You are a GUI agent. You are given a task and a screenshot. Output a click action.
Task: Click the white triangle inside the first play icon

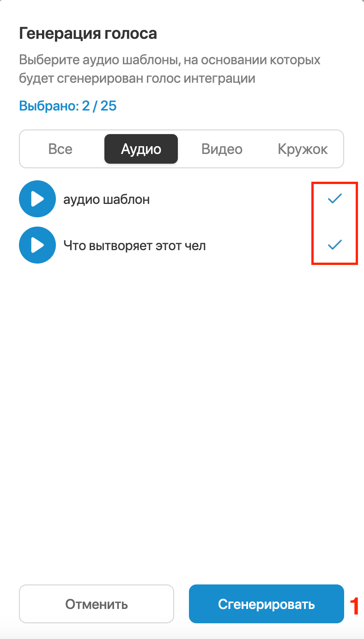38,199
